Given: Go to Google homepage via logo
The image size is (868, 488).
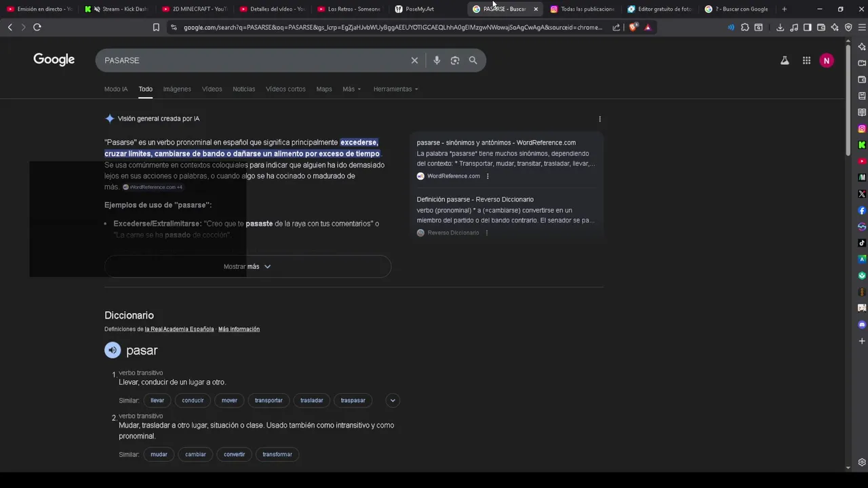Looking at the screenshot, I should [54, 60].
